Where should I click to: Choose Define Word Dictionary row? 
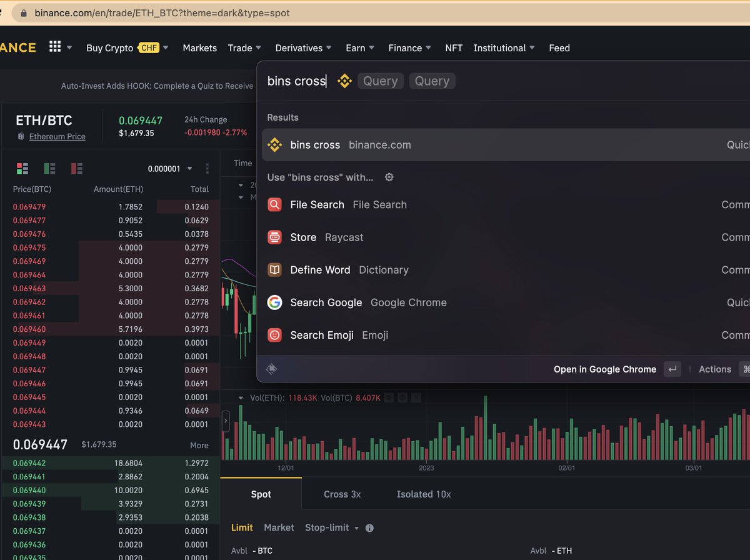pyautogui.click(x=506, y=270)
